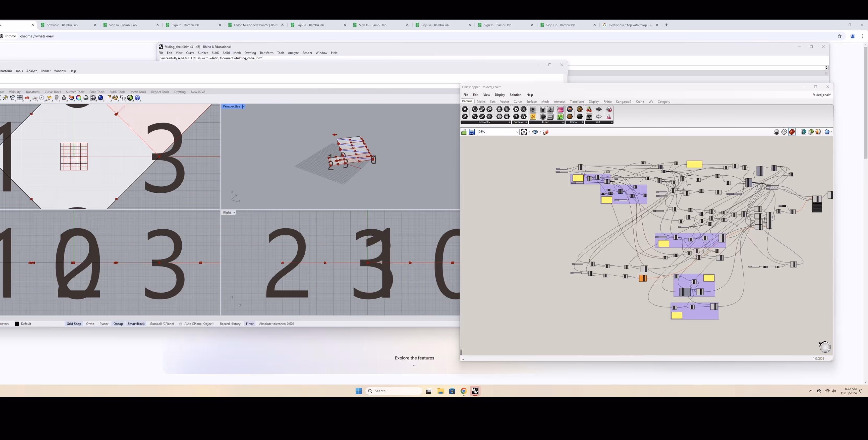
Task: Click the lock icon in Rhino toolbar
Action: tap(64, 98)
